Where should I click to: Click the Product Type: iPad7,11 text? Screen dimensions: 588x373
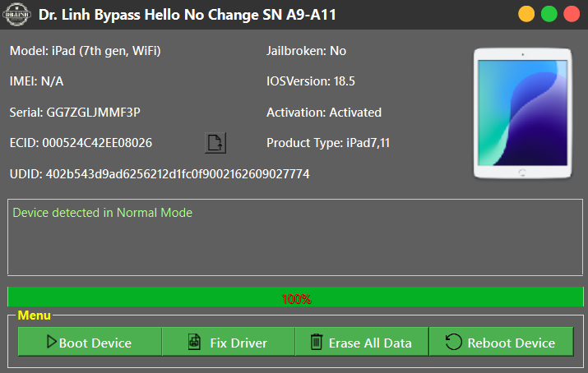pos(328,143)
